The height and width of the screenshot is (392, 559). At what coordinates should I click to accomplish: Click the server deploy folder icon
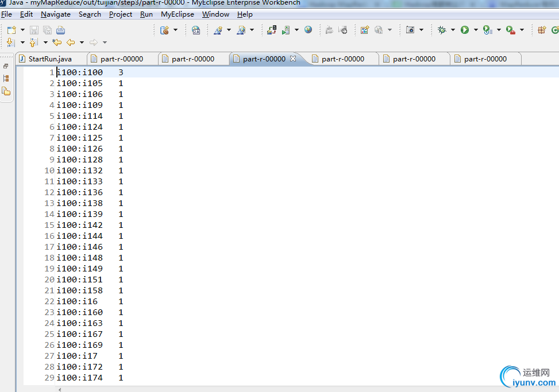click(272, 30)
